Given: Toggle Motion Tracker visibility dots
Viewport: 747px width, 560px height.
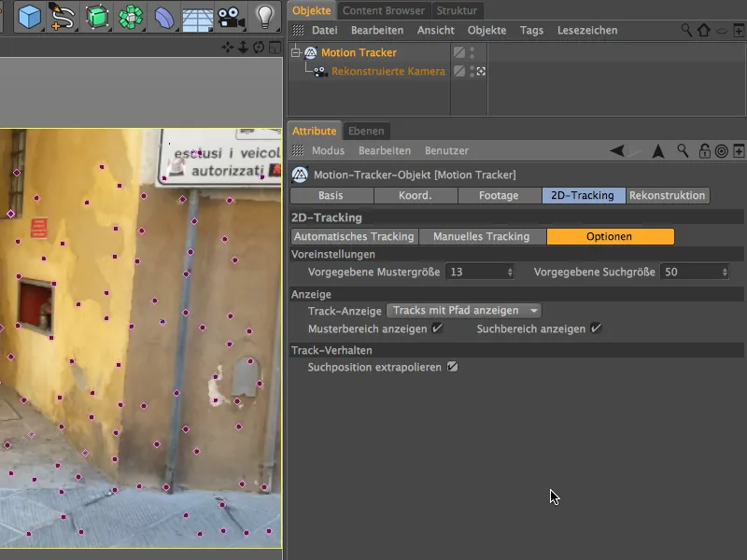Looking at the screenshot, I should click(x=472, y=52).
